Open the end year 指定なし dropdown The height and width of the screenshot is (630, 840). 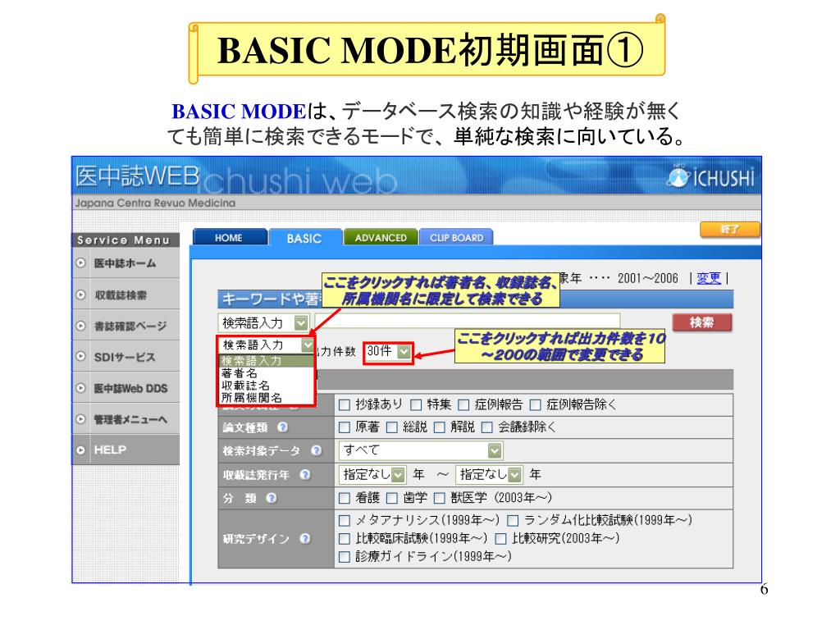tap(489, 475)
